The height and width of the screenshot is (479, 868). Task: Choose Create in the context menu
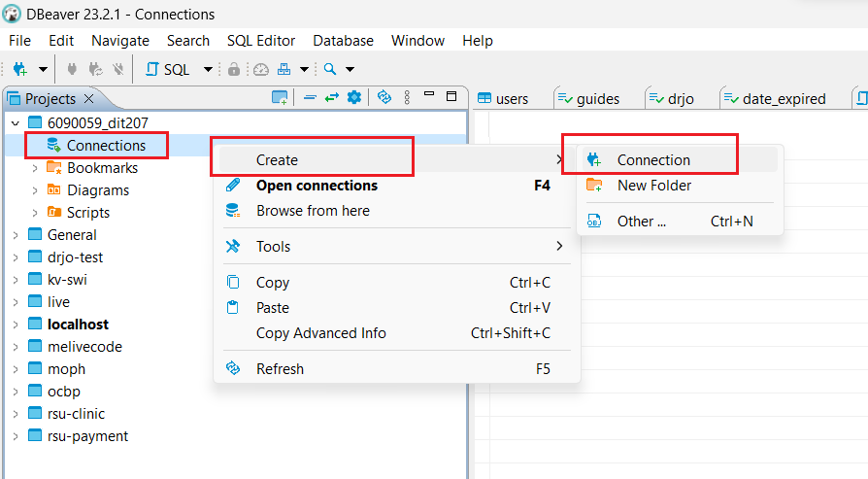[395, 160]
